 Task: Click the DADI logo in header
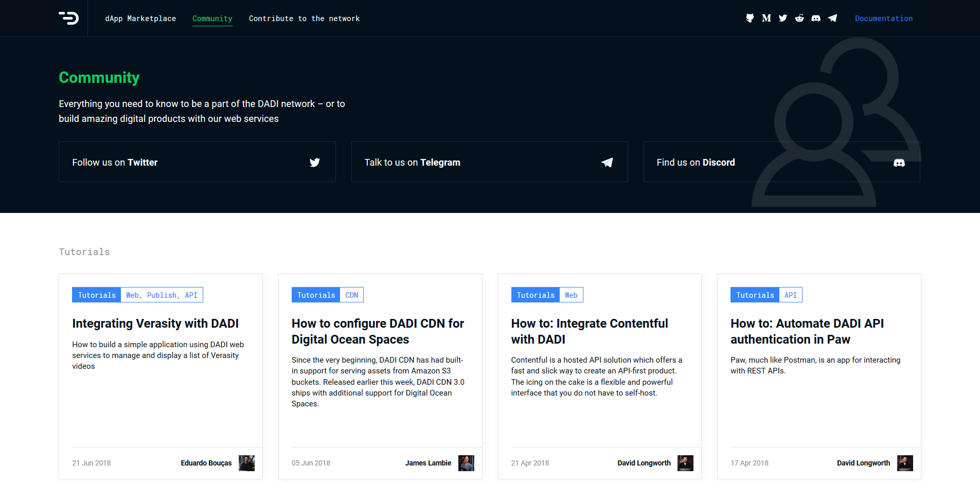68,18
